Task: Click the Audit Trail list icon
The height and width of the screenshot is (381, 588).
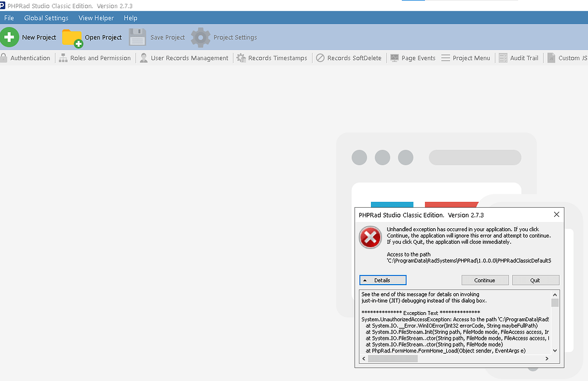Action: pos(503,58)
